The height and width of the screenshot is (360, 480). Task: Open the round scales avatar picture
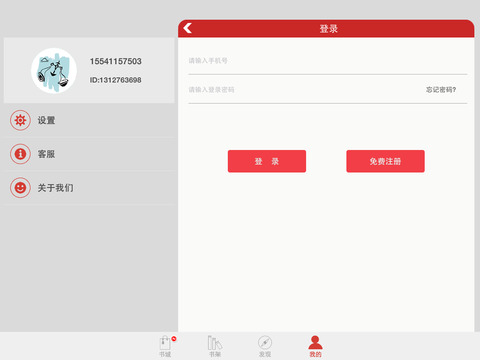(54, 71)
